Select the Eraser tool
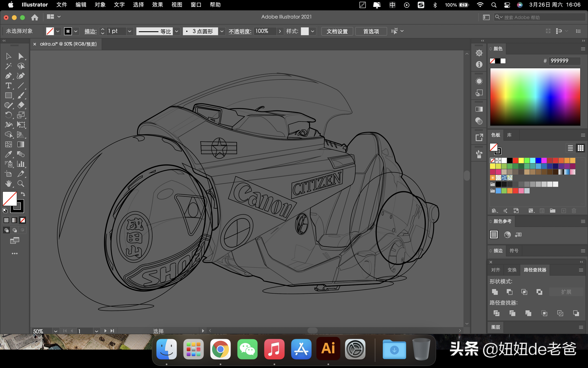The height and width of the screenshot is (368, 588). point(21,105)
